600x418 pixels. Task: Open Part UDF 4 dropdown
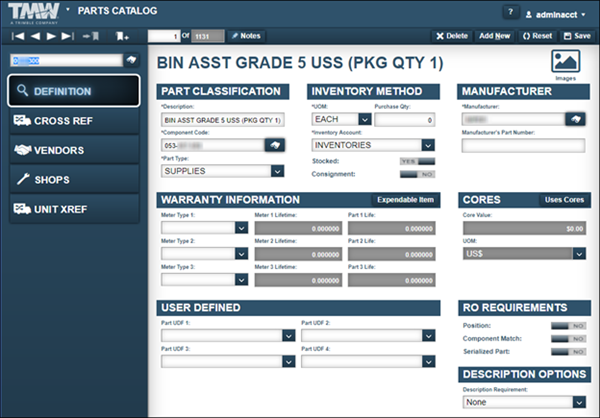429,362
